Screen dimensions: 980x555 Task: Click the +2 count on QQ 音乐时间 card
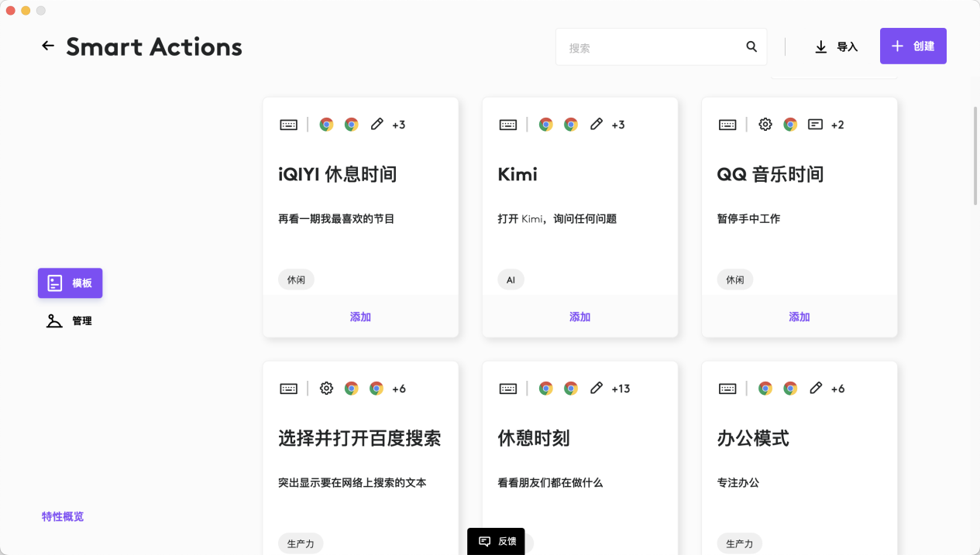pyautogui.click(x=837, y=125)
